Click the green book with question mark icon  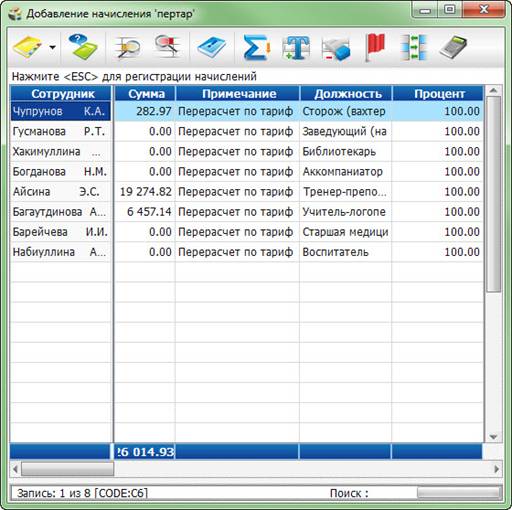point(83,47)
